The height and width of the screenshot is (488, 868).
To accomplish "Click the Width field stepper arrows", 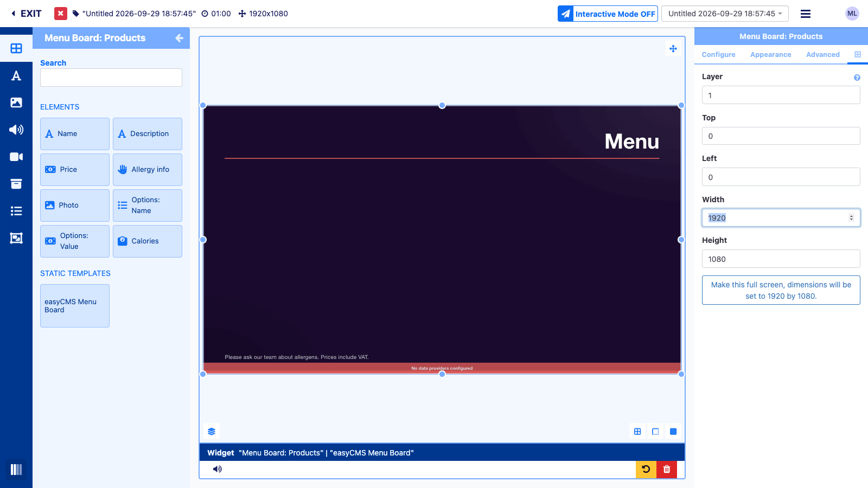I will [851, 218].
